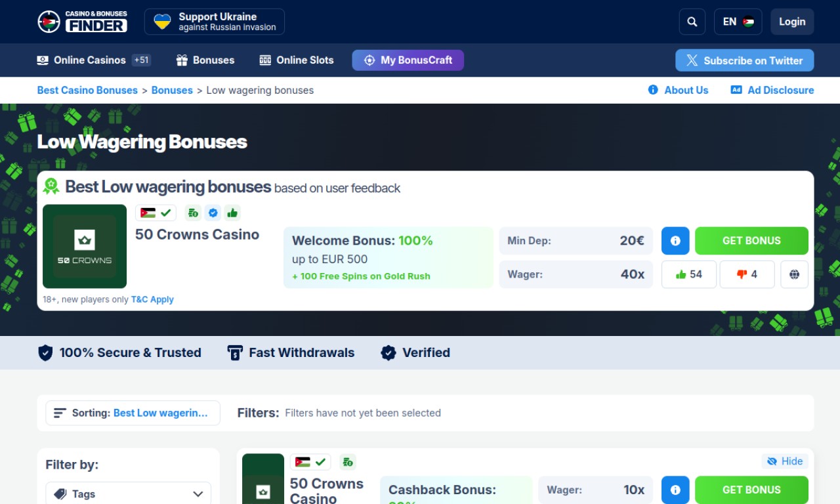Click the country-accepted flag badge on the Cashback Bonus card
840x504 pixels.
(310, 462)
